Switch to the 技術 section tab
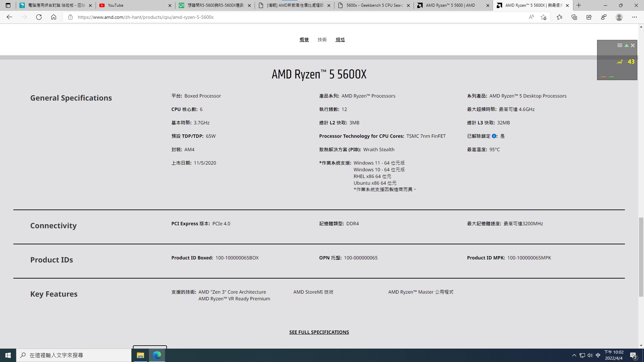 322,40
